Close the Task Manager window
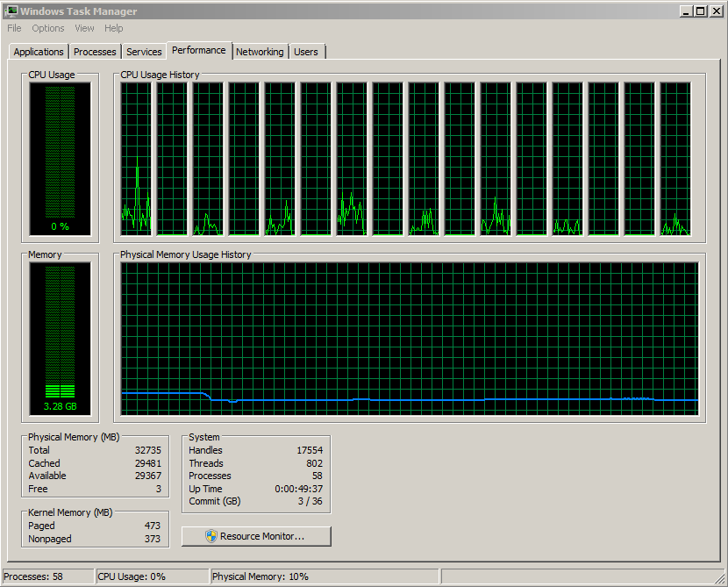The height and width of the screenshot is (587, 728). tap(716, 11)
